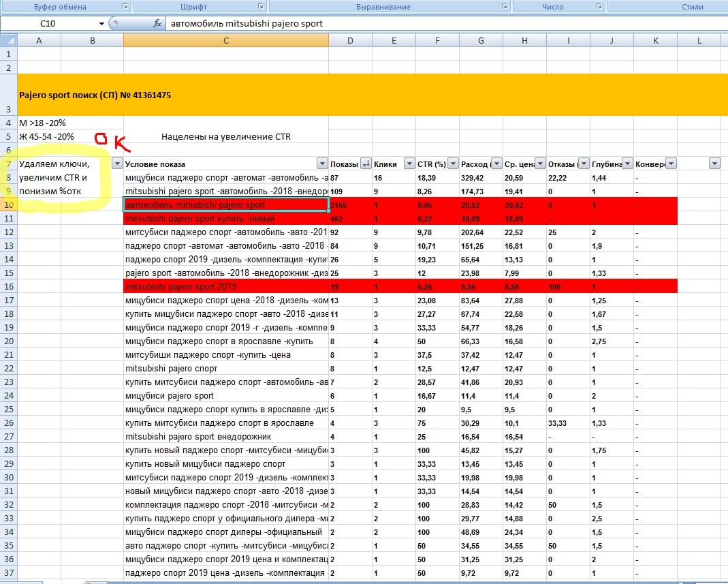Open the Отказы column filter dropdown
This screenshot has width=728, height=584.
[584, 164]
